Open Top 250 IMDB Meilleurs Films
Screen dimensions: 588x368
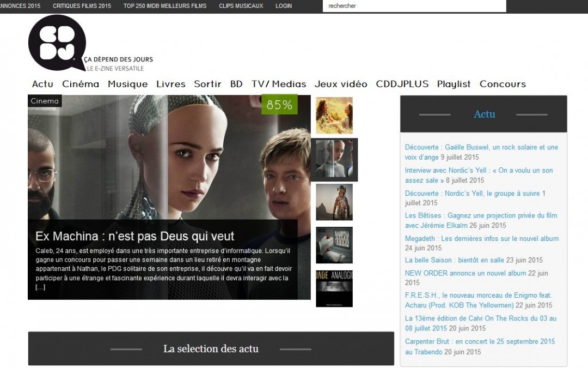pos(165,6)
